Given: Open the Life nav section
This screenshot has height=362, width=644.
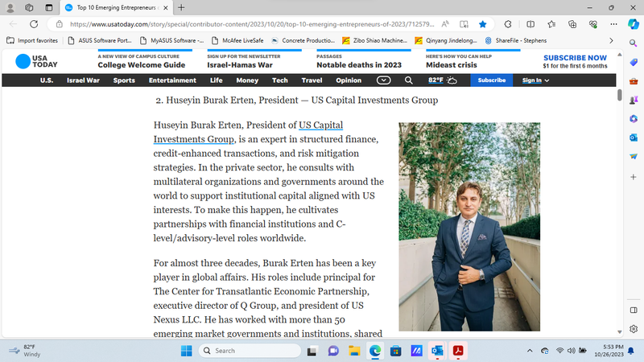Looking at the screenshot, I should 216,80.
